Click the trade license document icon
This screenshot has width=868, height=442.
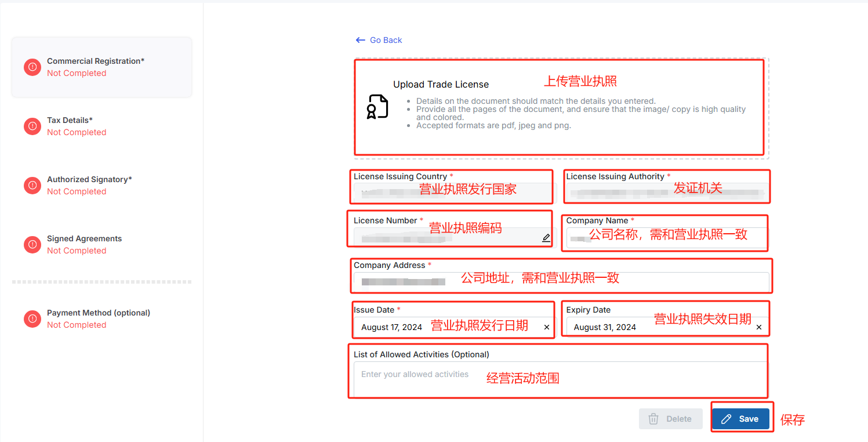pyautogui.click(x=377, y=107)
